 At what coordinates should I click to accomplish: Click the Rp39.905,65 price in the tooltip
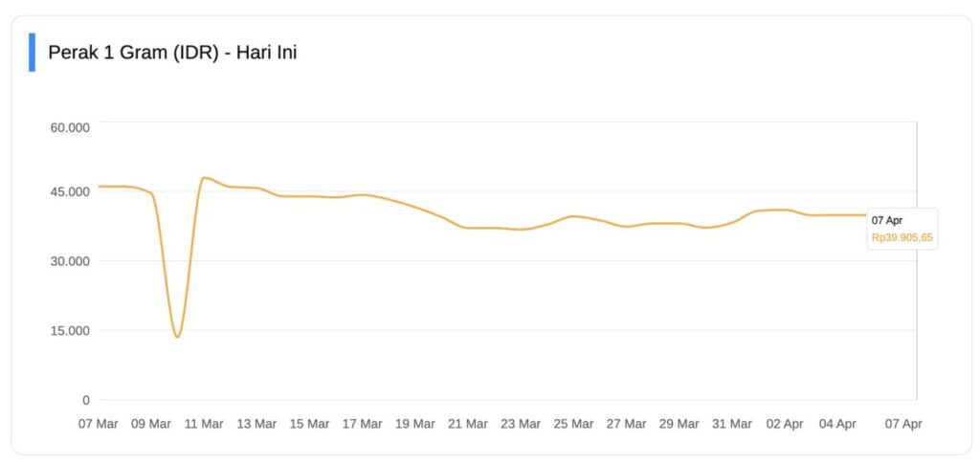(x=902, y=237)
